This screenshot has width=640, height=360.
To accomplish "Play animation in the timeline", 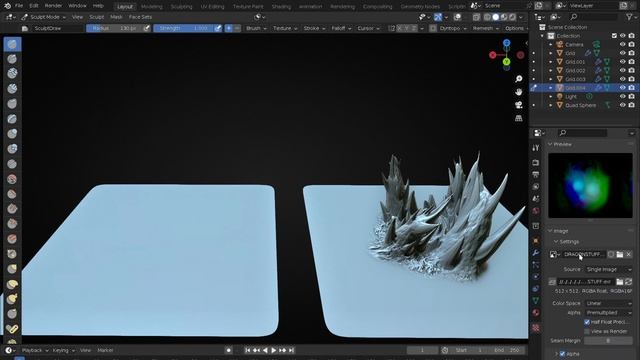I will (x=274, y=350).
